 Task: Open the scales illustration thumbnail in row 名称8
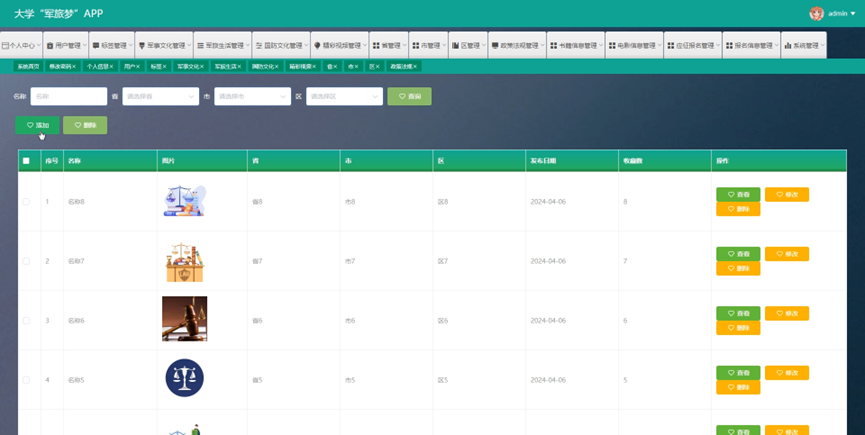pyautogui.click(x=185, y=201)
